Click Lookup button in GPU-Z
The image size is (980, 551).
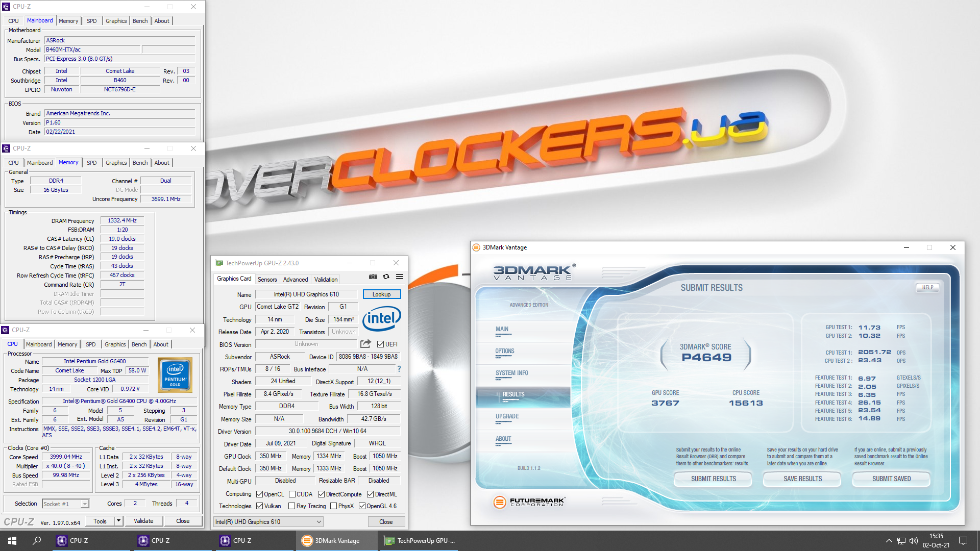pyautogui.click(x=382, y=294)
